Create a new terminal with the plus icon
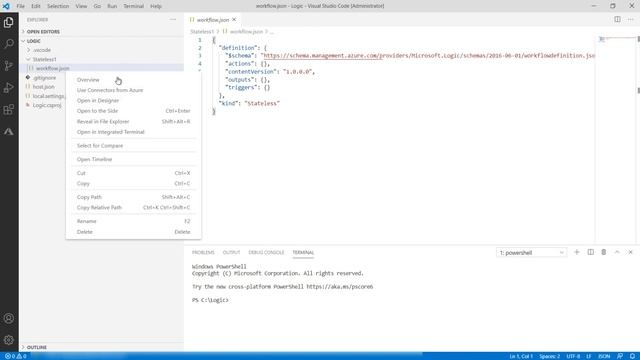This screenshot has height=360, width=640. coord(577,252)
